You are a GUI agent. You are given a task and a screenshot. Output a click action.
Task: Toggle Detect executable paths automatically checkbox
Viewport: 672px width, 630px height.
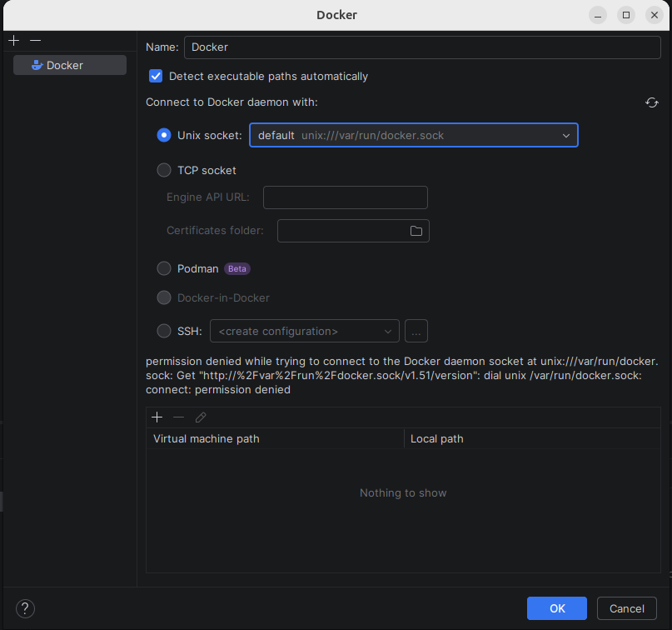[156, 76]
